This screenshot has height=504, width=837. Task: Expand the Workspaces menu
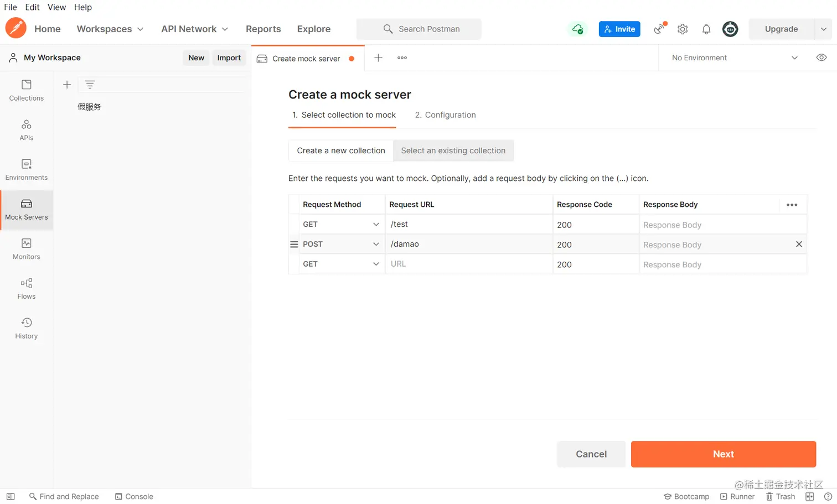click(110, 29)
